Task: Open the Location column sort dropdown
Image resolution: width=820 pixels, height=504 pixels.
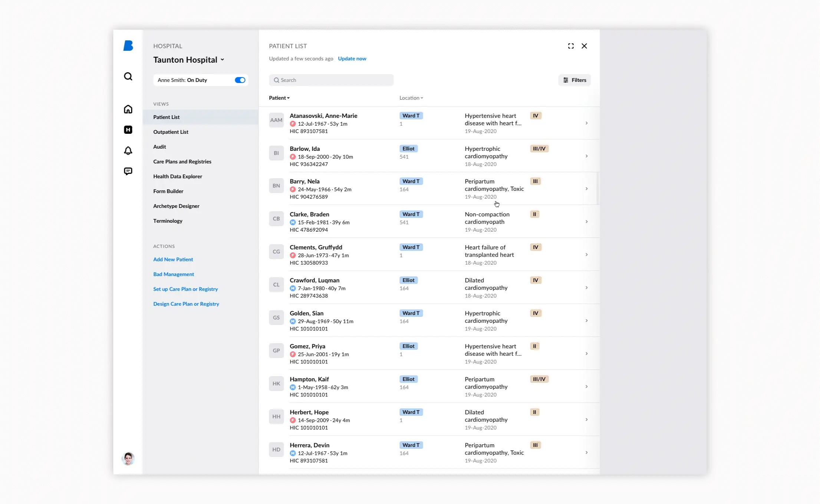Action: (411, 98)
